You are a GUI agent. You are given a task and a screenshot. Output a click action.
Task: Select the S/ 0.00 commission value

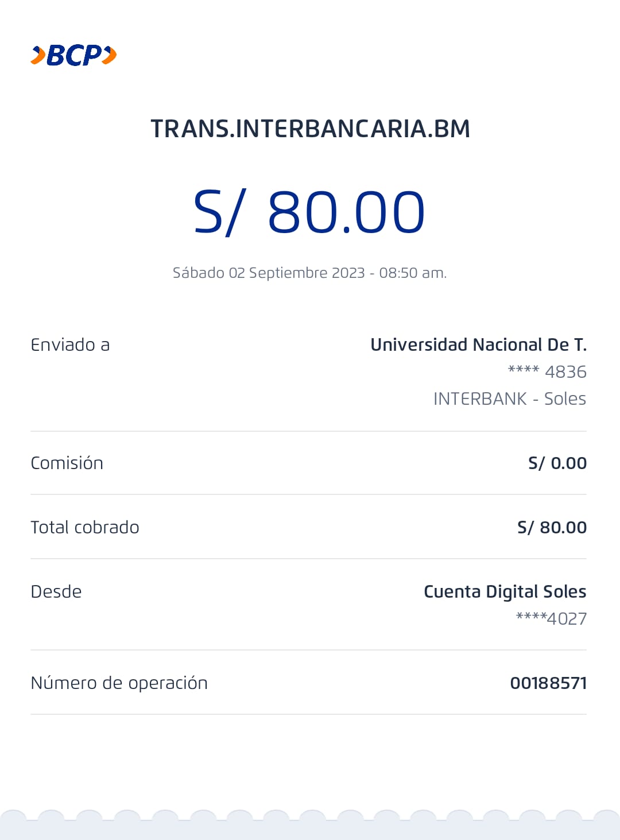pyautogui.click(x=557, y=463)
